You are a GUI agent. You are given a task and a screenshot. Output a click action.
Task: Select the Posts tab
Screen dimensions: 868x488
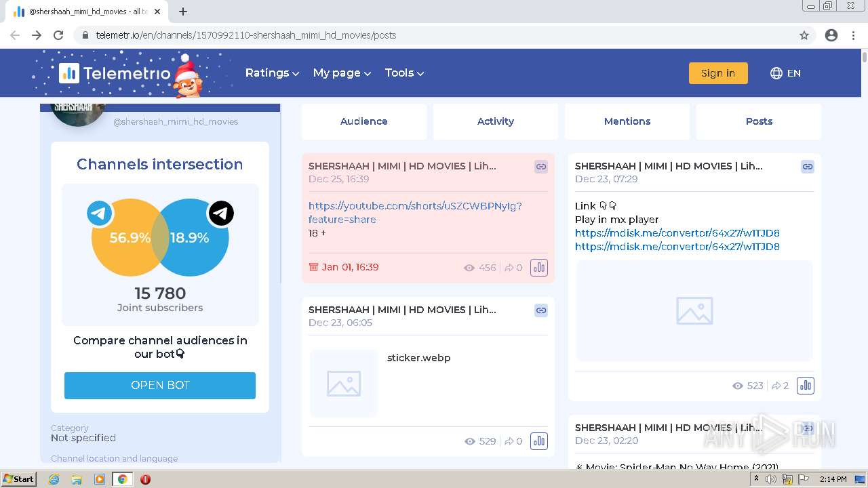coord(759,121)
